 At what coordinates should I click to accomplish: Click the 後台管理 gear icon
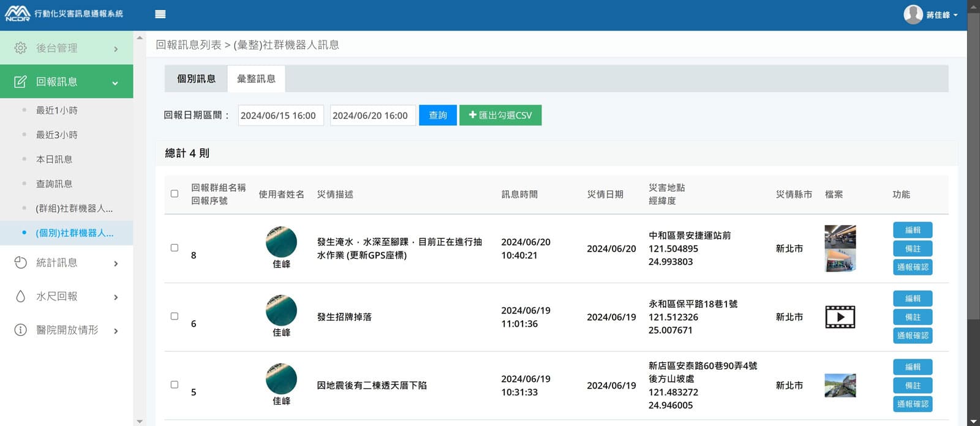[x=20, y=48]
